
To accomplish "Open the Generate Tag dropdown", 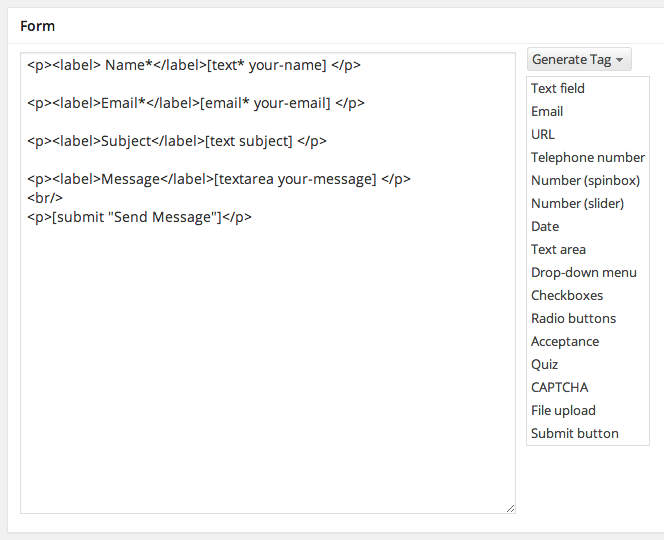I will click(x=579, y=59).
